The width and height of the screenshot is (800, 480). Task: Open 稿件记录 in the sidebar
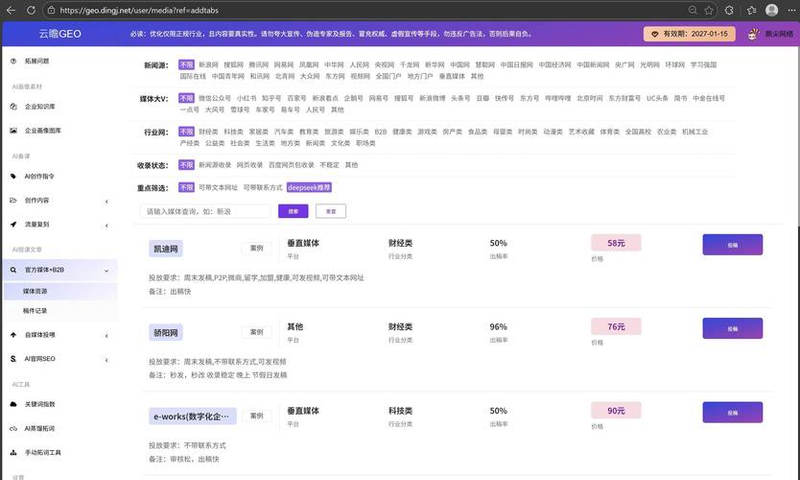pyautogui.click(x=35, y=311)
